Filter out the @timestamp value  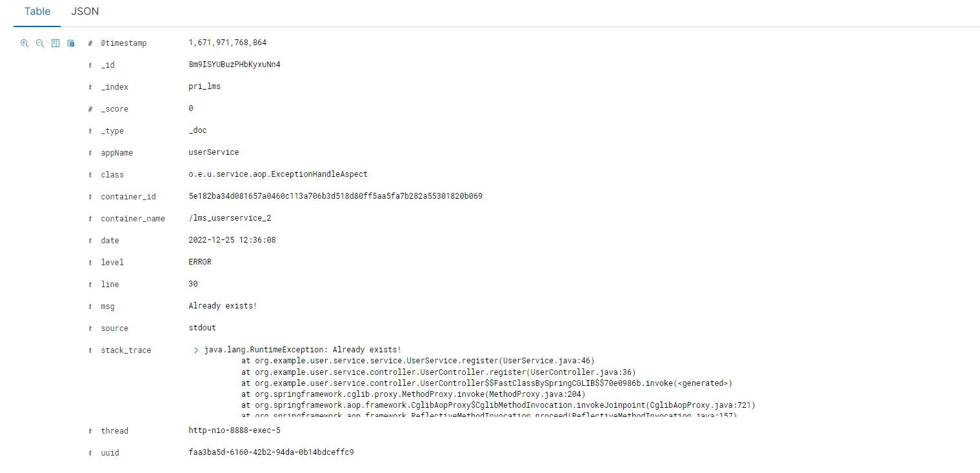tap(40, 43)
